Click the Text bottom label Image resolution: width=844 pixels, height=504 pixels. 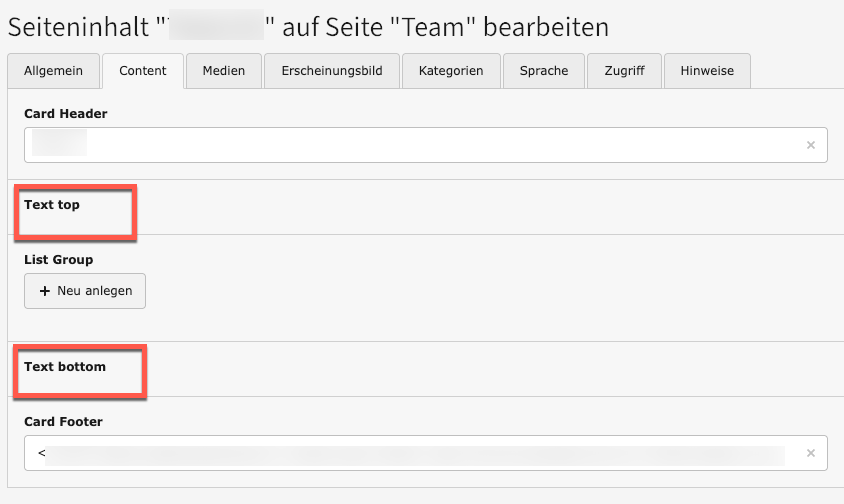click(65, 367)
